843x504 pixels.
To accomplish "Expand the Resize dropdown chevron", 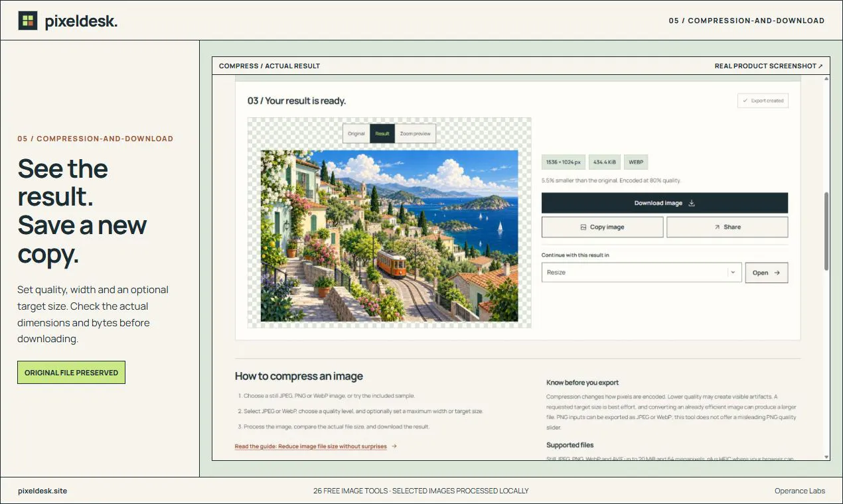I will coord(733,272).
